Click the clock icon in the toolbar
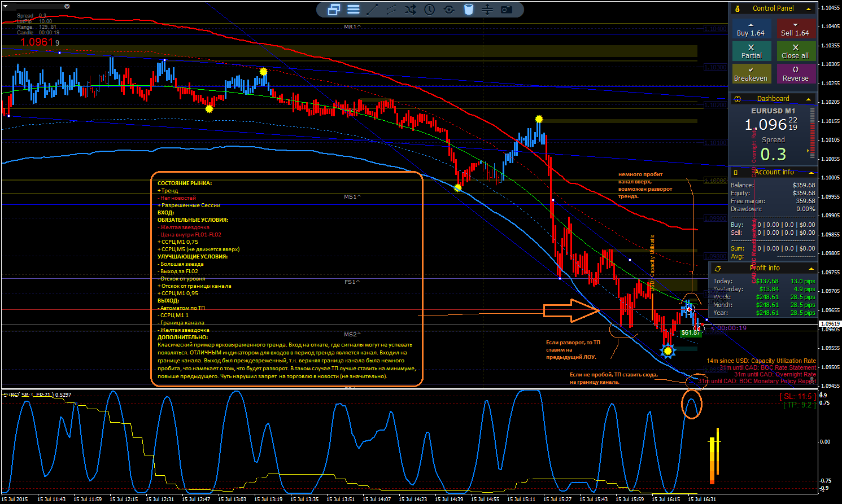Viewport: 842px width, 504px height. pyautogui.click(x=430, y=10)
